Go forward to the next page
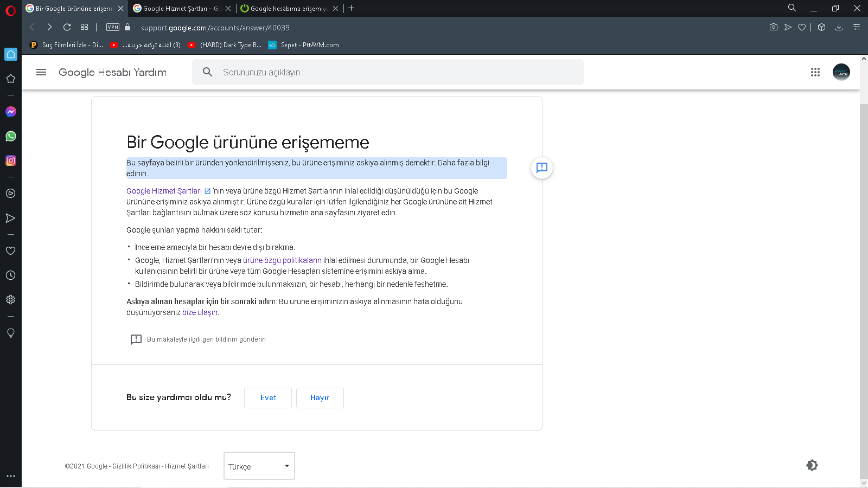The image size is (868, 488). coord(49,27)
